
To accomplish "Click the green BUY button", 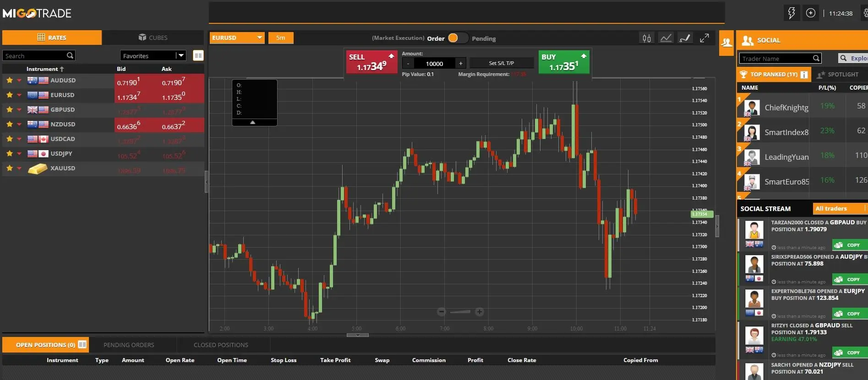I will 564,62.
